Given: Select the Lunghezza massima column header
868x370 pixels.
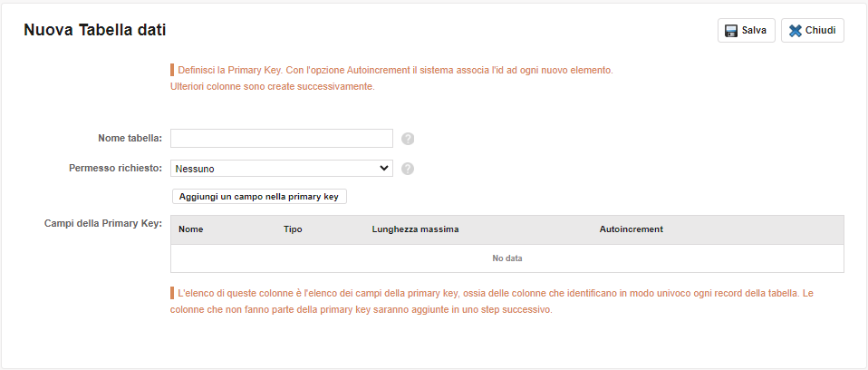Looking at the screenshot, I should 416,229.
